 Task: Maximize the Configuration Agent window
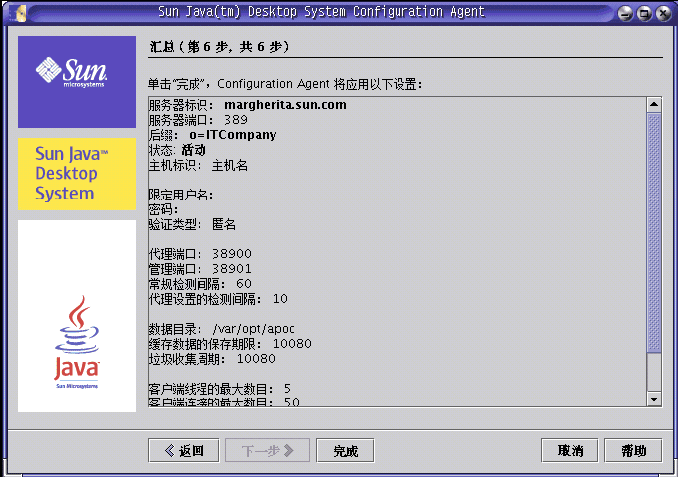[x=644, y=13]
